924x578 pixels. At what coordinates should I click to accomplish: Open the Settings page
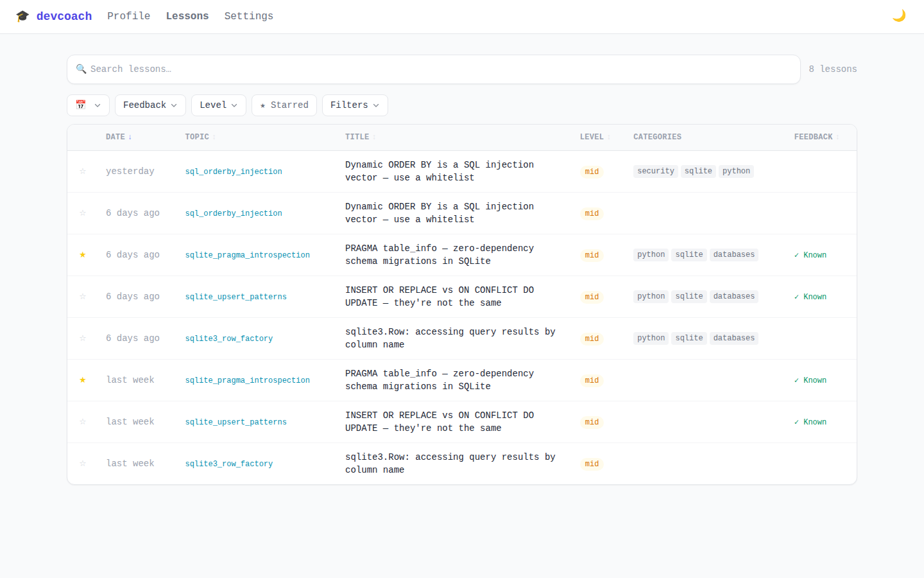pos(249,15)
